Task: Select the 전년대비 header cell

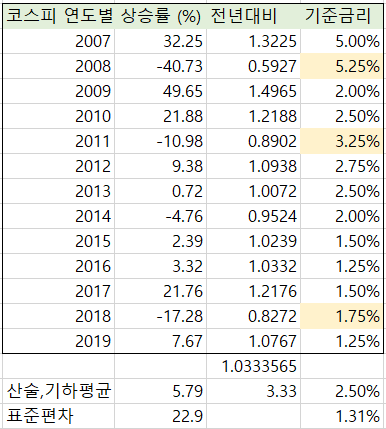Action: 253,16
